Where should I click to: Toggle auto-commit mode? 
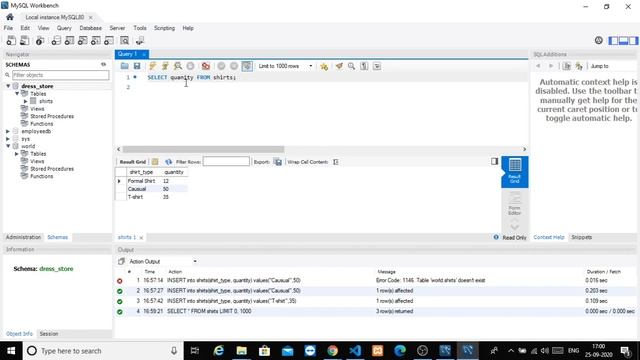tap(247, 66)
